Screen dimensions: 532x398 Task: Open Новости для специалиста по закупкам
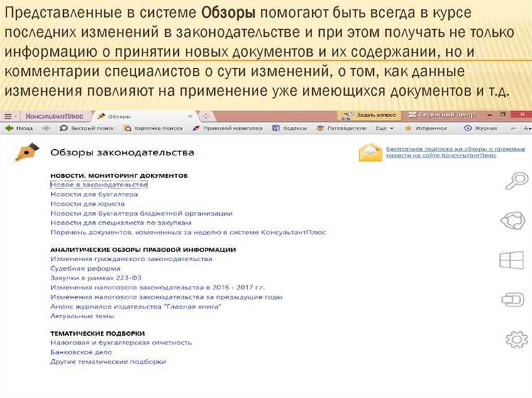pos(121,223)
